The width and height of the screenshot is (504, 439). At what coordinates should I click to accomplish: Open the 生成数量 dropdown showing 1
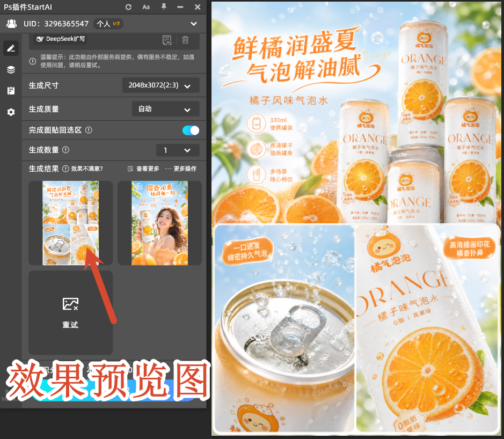178,150
